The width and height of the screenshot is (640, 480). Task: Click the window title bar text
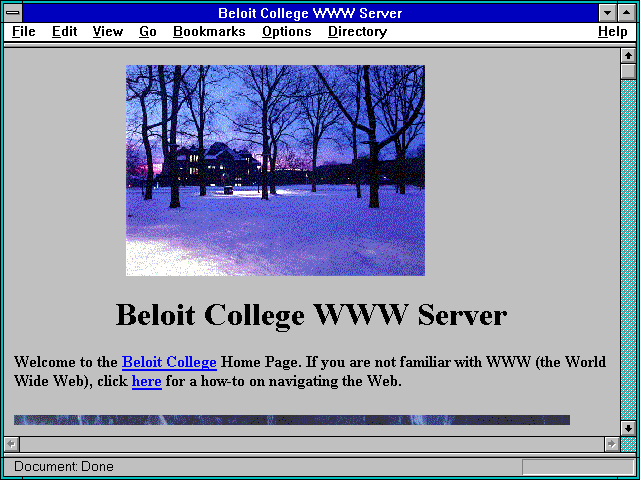click(310, 13)
